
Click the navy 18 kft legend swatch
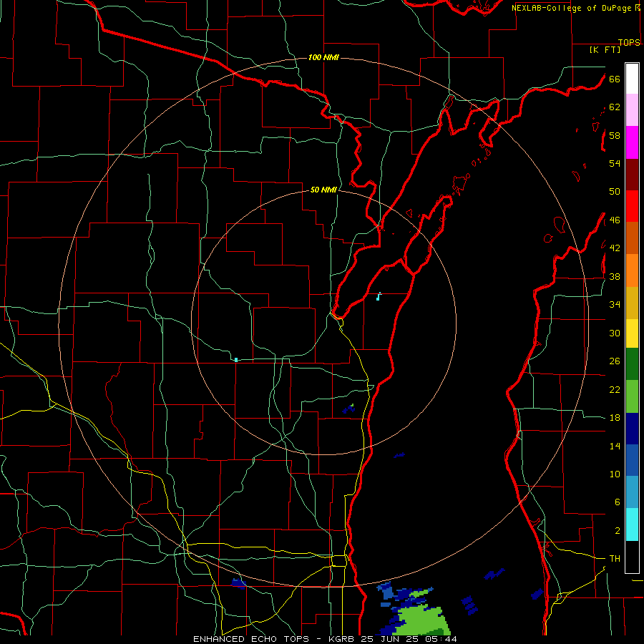coord(632,429)
